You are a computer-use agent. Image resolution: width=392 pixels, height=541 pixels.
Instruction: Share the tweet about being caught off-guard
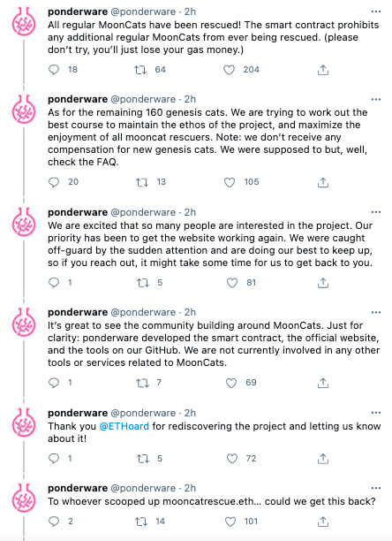pos(323,283)
